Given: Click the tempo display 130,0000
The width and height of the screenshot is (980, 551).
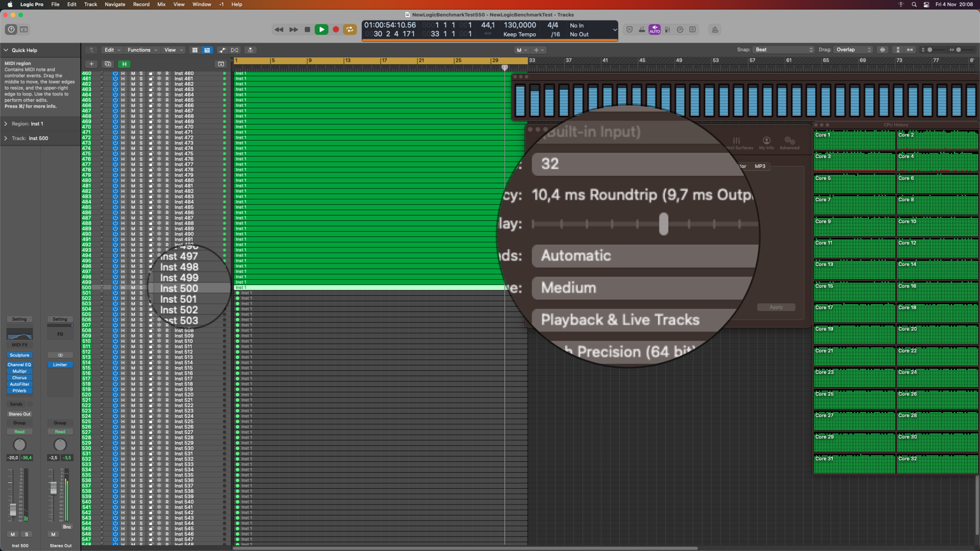Looking at the screenshot, I should pyautogui.click(x=519, y=25).
